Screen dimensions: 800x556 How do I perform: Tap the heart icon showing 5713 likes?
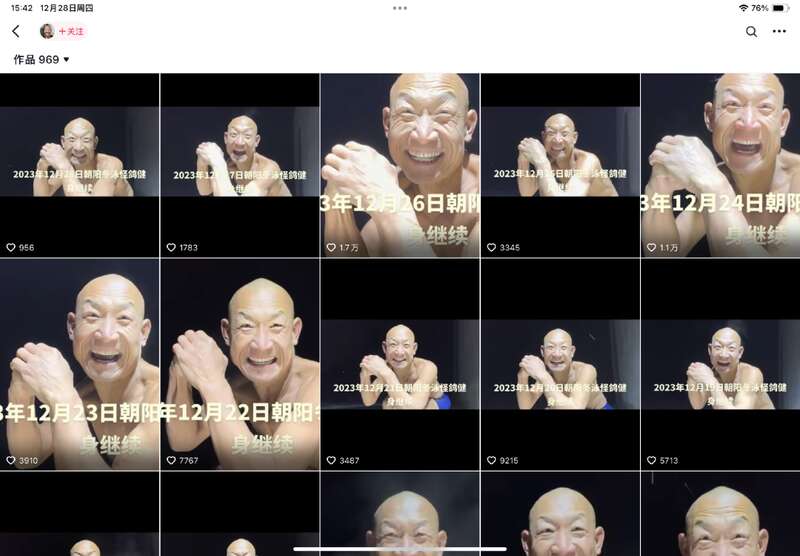point(652,460)
